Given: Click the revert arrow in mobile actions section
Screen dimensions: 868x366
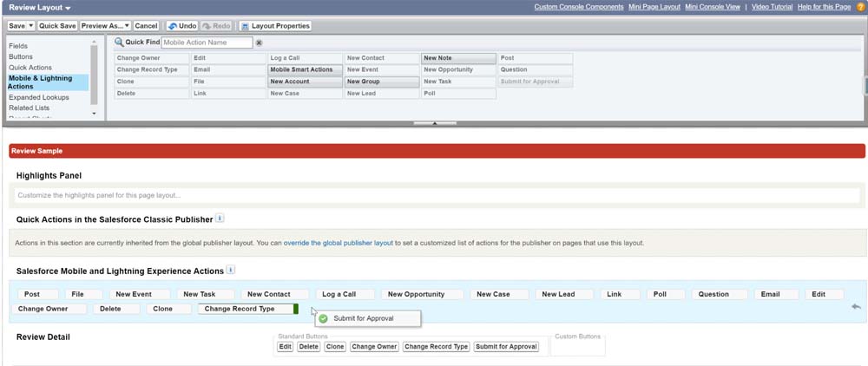Looking at the screenshot, I should click(x=856, y=306).
